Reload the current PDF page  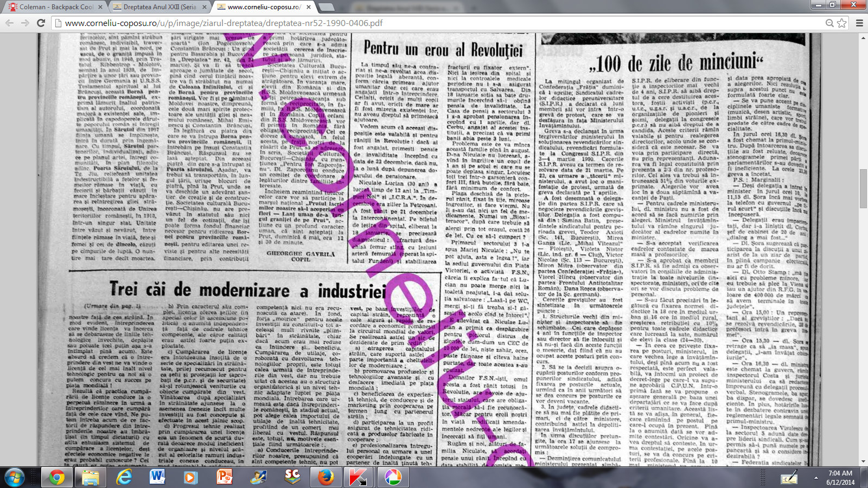[x=41, y=23]
